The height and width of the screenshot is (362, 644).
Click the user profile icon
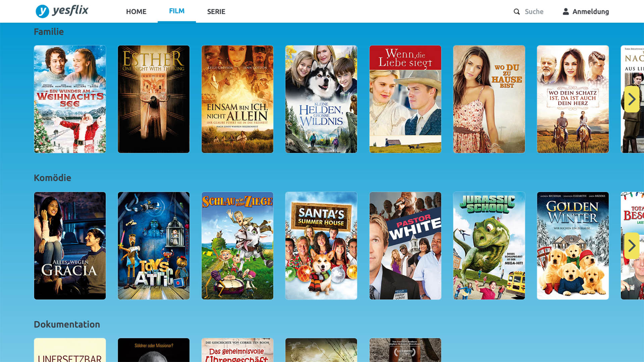pos(566,11)
